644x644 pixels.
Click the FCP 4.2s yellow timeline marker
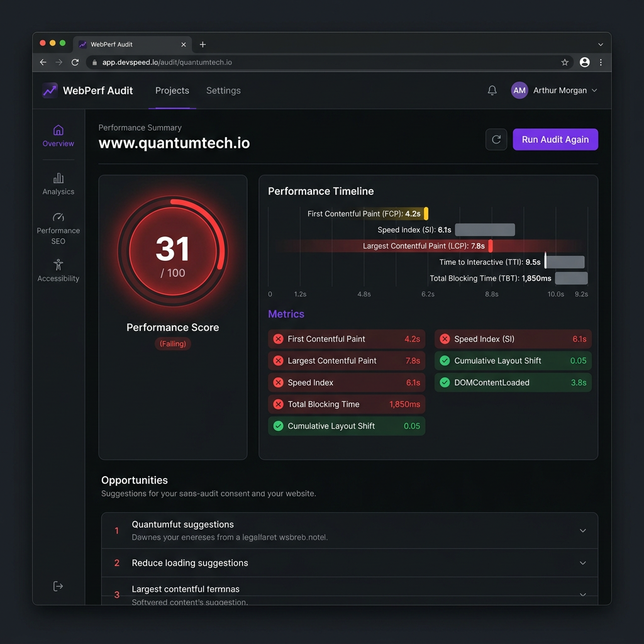426,214
